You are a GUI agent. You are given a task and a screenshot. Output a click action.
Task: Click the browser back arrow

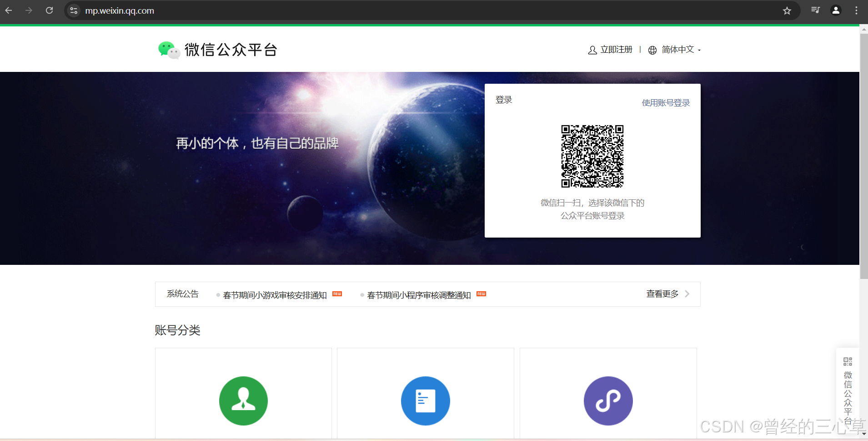[9, 10]
